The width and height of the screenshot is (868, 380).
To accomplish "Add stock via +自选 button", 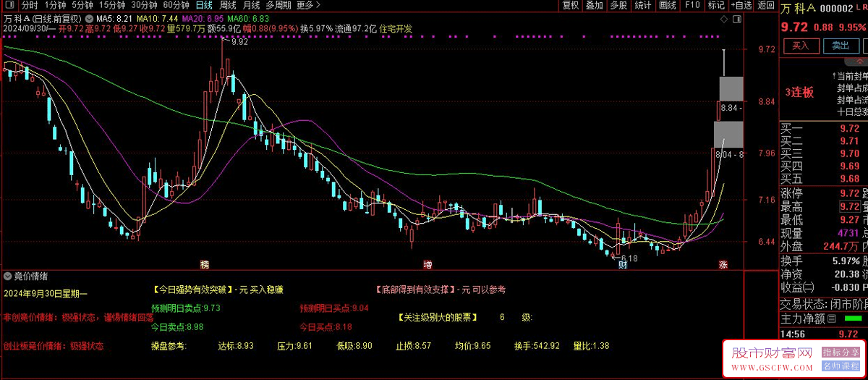I will pos(740,5).
